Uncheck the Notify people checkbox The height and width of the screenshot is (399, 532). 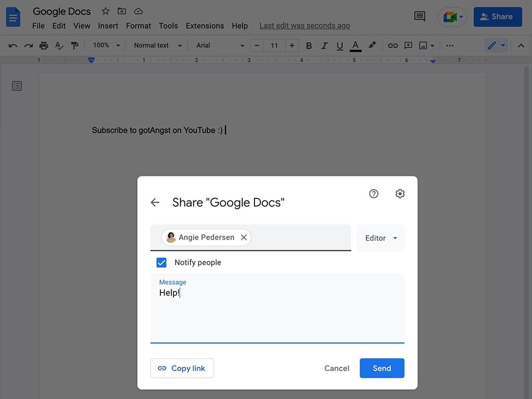162,262
